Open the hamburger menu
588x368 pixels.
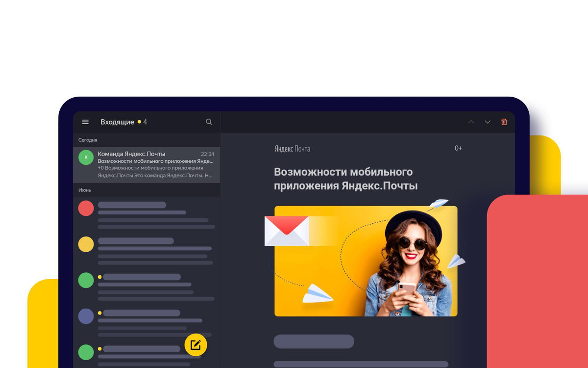pos(85,122)
